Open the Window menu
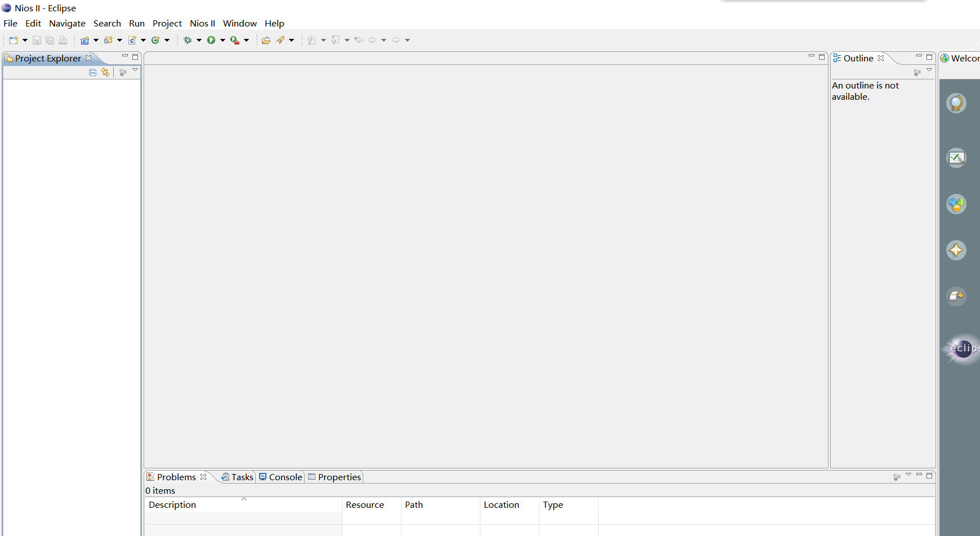The image size is (980, 536). click(x=240, y=23)
